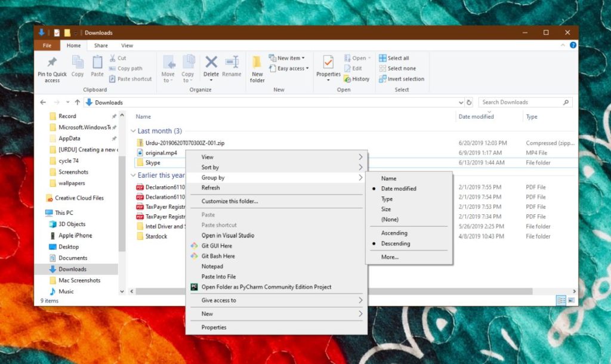Switch to large thumbnails view in the status bar
The height and width of the screenshot is (364, 611).
[572, 300]
